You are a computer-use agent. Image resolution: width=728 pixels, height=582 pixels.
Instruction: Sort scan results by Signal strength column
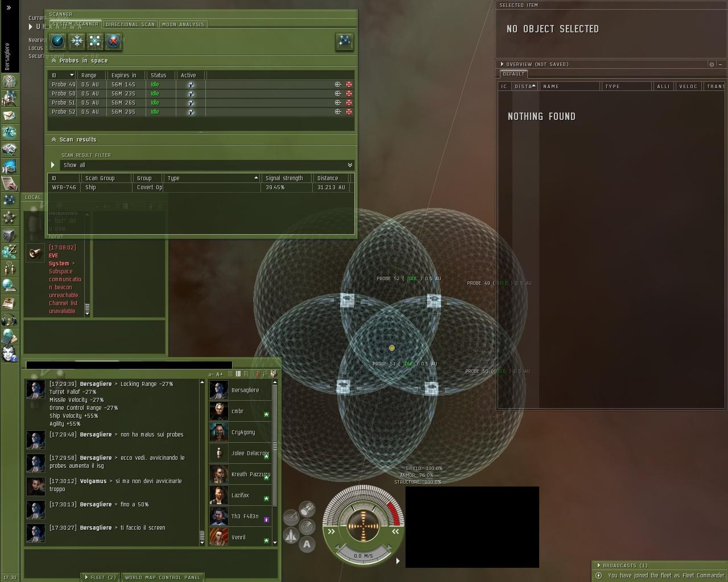pos(287,178)
